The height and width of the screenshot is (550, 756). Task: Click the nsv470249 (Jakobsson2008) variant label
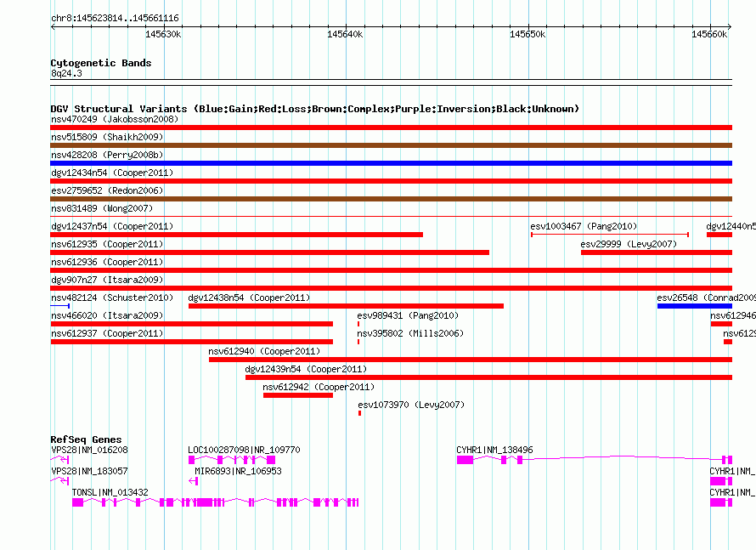[x=115, y=119]
